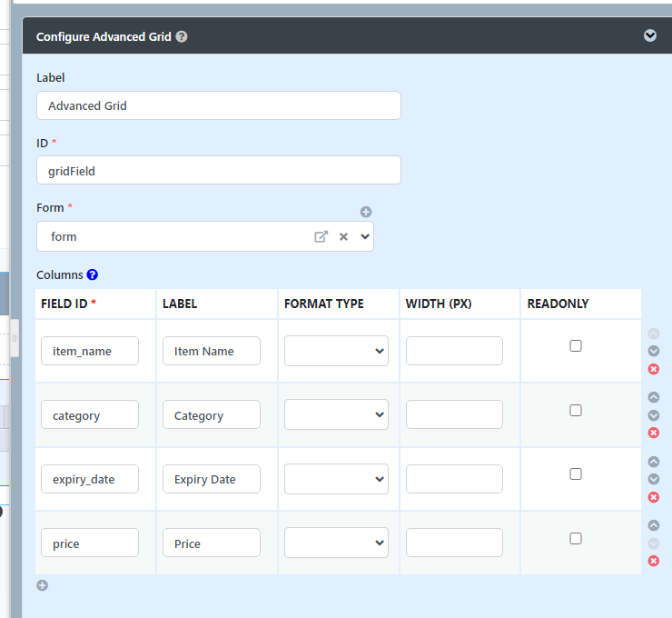Click the width field for price row
The image size is (672, 618).
click(x=454, y=543)
